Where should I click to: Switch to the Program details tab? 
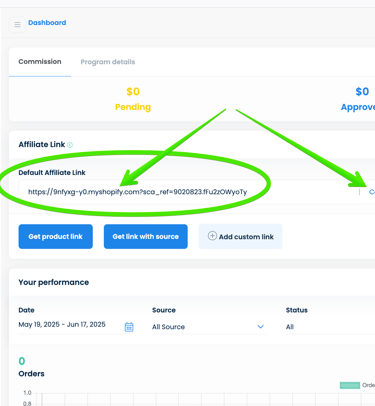[108, 62]
